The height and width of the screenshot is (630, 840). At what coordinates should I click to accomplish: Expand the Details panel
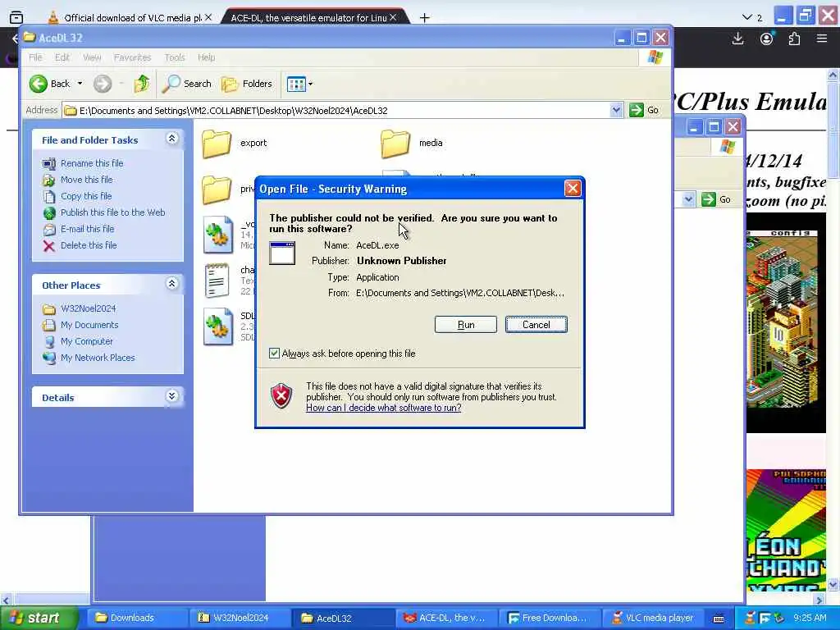click(172, 396)
